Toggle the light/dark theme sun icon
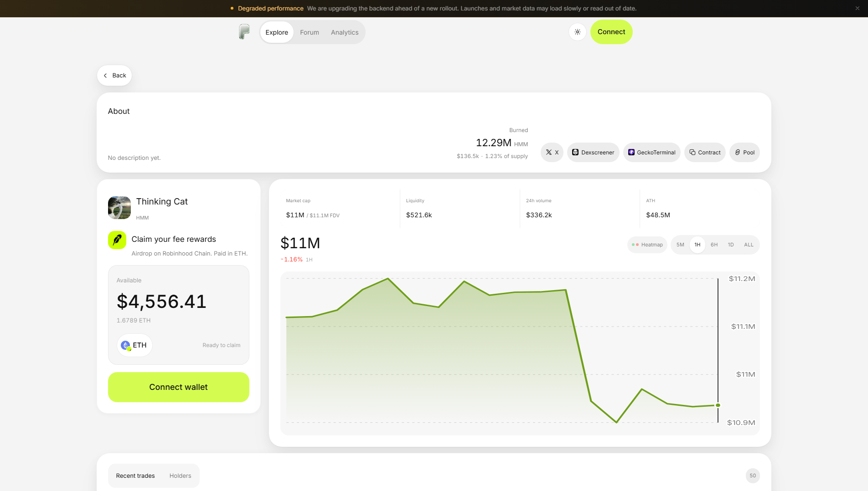Viewport: 868px width, 491px height. [578, 32]
